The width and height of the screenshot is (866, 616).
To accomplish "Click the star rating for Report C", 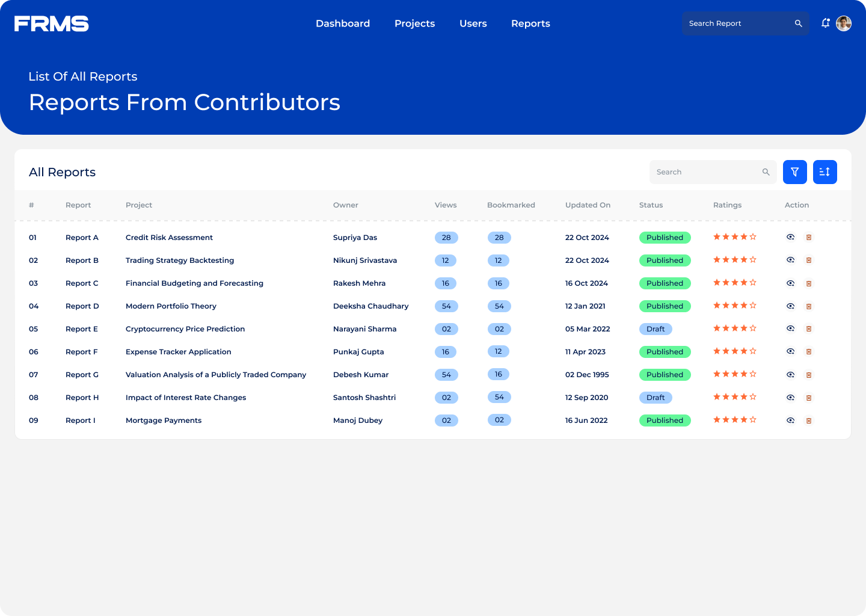I will (734, 283).
